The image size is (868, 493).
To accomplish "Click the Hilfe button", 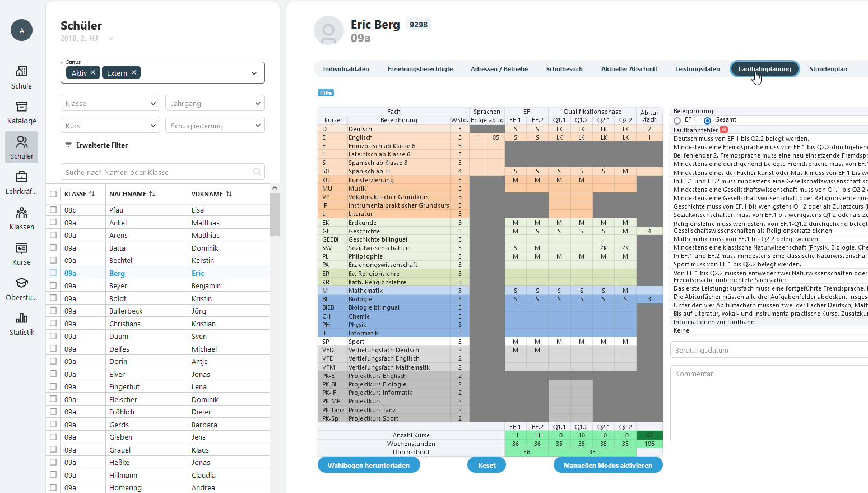I will click(326, 93).
